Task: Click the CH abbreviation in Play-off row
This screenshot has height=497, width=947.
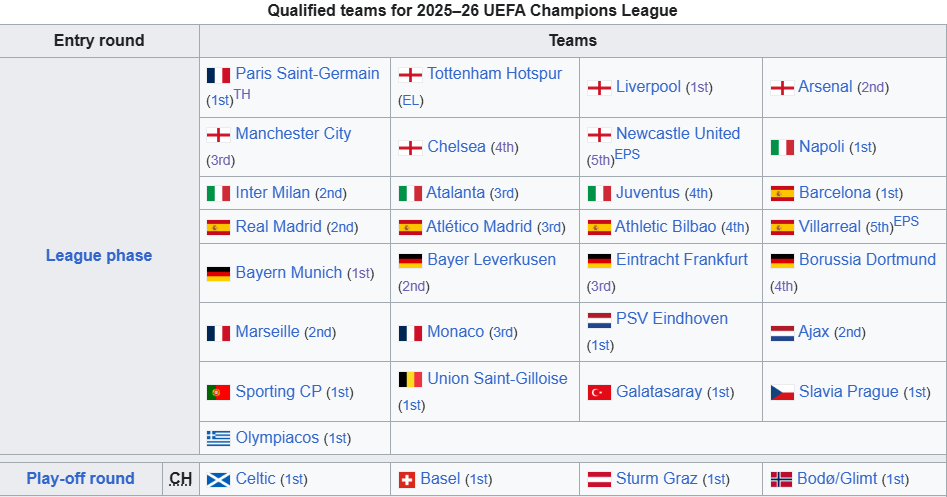Action: pyautogui.click(x=181, y=479)
